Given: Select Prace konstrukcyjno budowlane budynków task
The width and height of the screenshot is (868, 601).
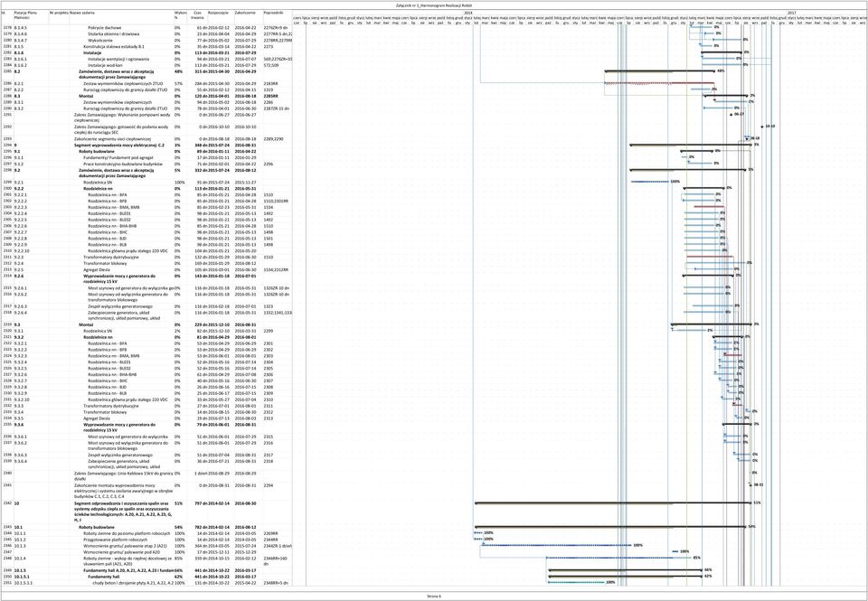Looking at the screenshot, I should click(x=122, y=164).
